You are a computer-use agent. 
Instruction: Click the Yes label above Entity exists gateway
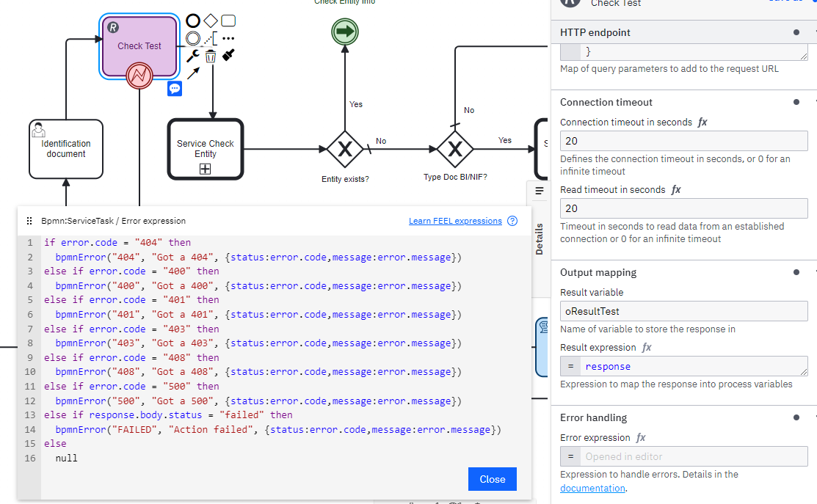tap(356, 104)
